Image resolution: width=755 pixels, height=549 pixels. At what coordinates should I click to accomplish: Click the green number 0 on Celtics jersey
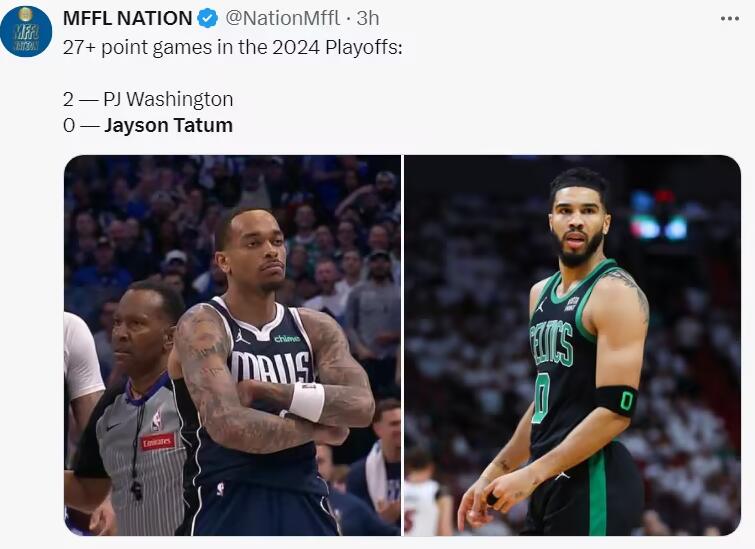(x=541, y=398)
